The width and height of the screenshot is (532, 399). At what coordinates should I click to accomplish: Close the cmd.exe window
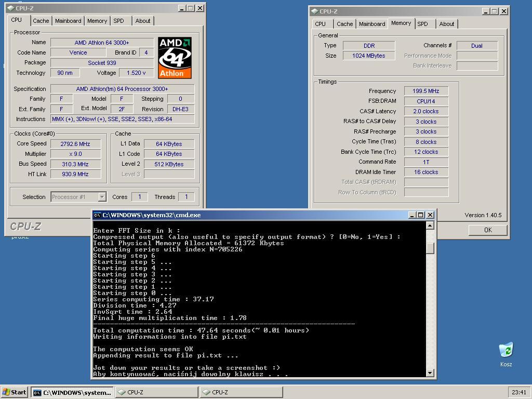click(x=430, y=215)
